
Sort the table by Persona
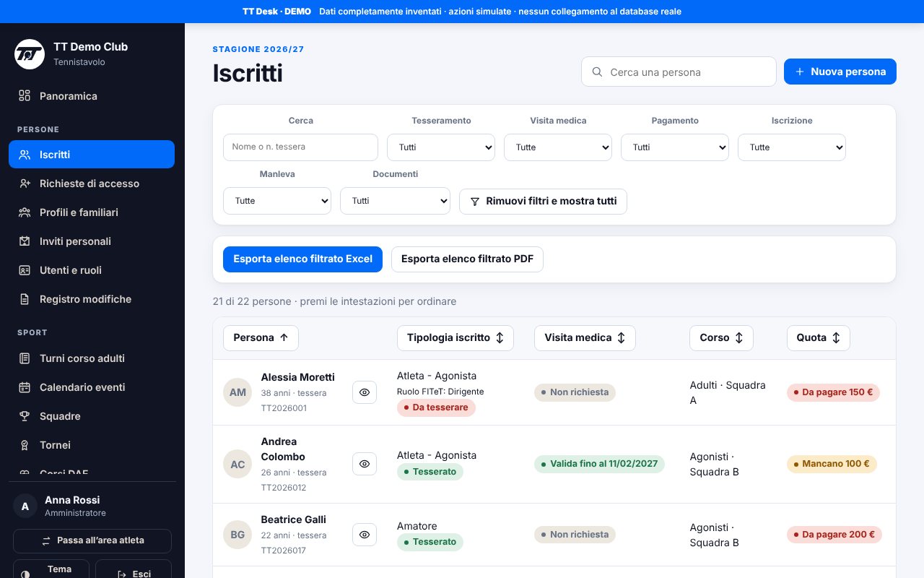point(261,338)
